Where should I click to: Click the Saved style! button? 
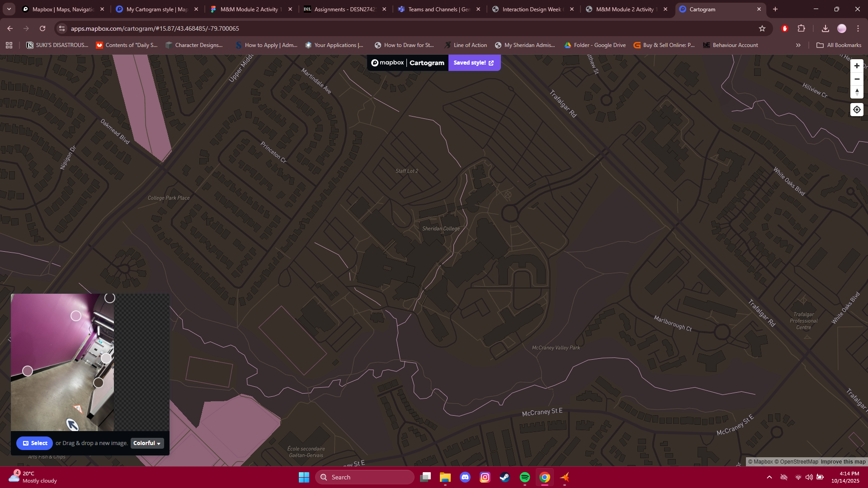point(474,63)
